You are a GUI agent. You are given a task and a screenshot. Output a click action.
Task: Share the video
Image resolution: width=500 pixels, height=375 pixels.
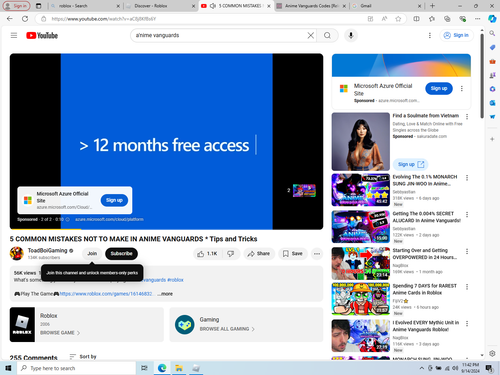tap(259, 254)
